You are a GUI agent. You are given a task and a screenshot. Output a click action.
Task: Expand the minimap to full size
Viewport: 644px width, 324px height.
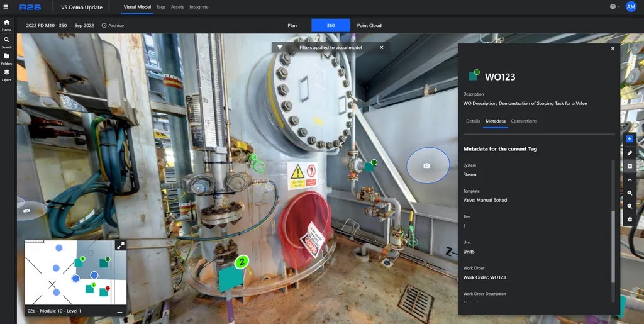(120, 245)
